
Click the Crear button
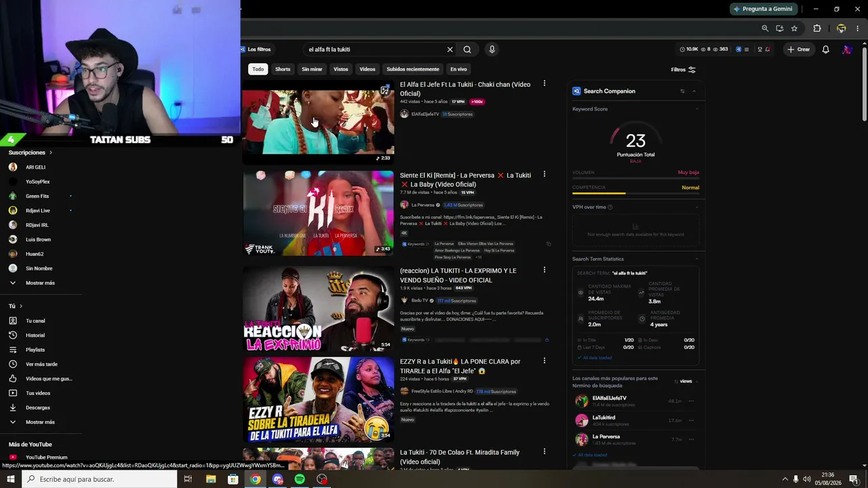coord(798,49)
